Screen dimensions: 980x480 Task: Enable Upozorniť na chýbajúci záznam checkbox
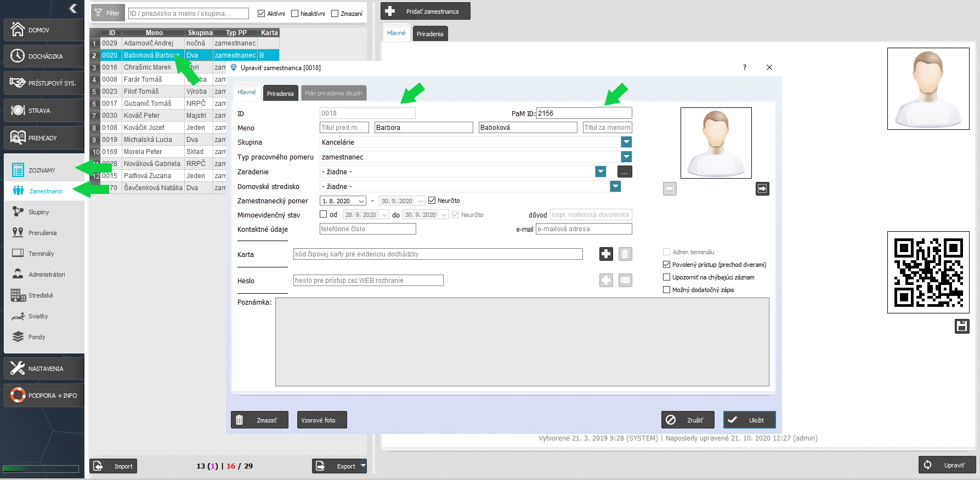click(x=667, y=277)
